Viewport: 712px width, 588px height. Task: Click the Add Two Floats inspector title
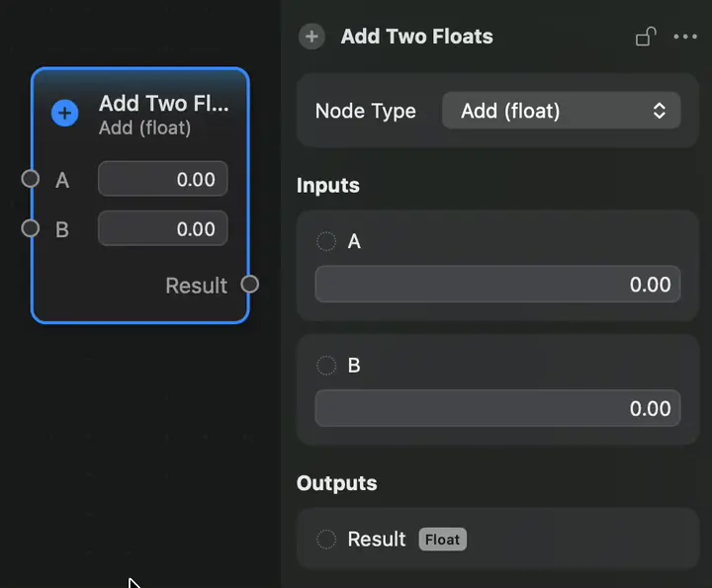[417, 37]
